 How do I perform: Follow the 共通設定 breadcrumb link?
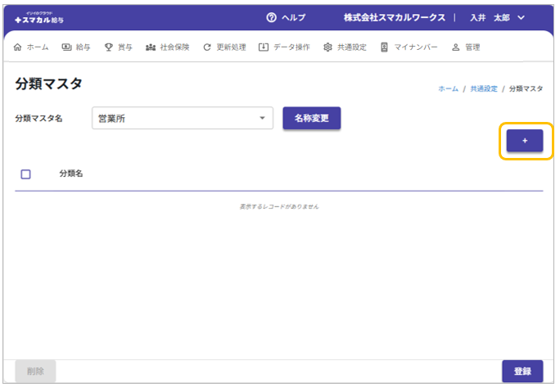click(483, 88)
